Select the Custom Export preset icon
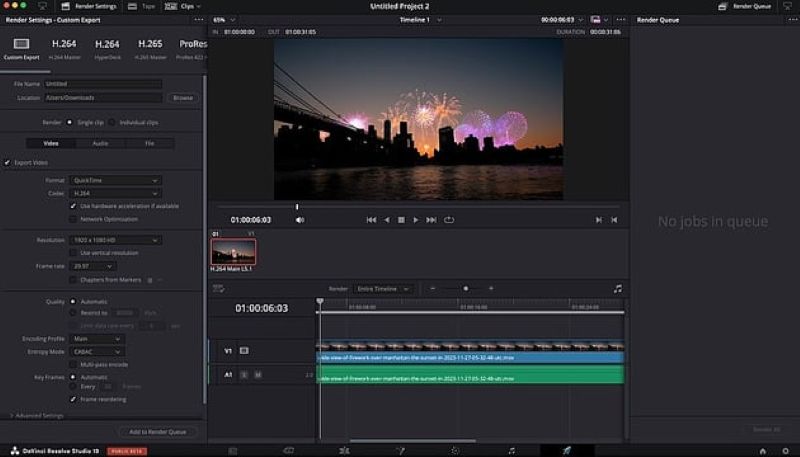 [20, 46]
